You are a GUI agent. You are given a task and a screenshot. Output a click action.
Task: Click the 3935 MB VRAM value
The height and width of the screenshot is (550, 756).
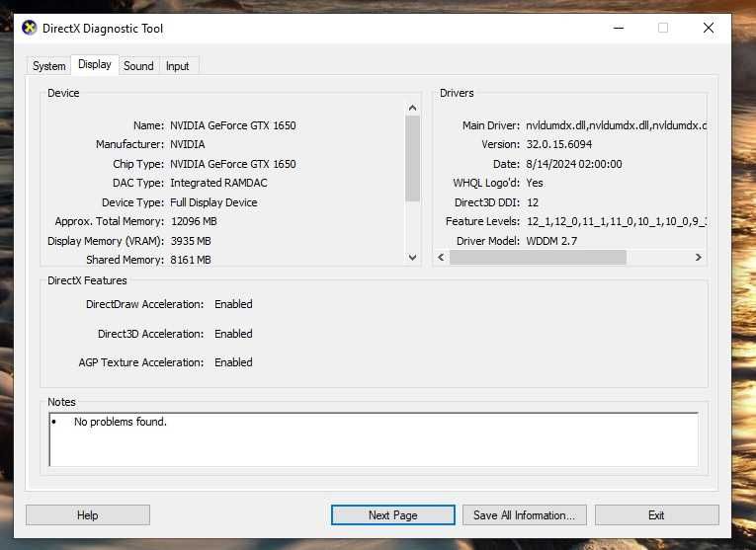[x=191, y=241]
